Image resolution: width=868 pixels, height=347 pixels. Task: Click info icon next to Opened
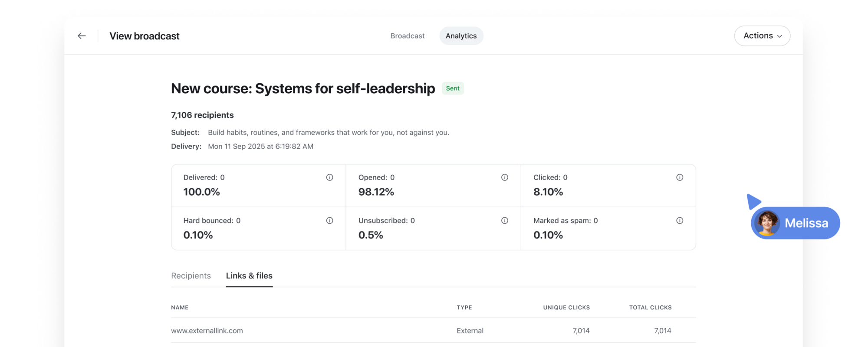click(505, 177)
